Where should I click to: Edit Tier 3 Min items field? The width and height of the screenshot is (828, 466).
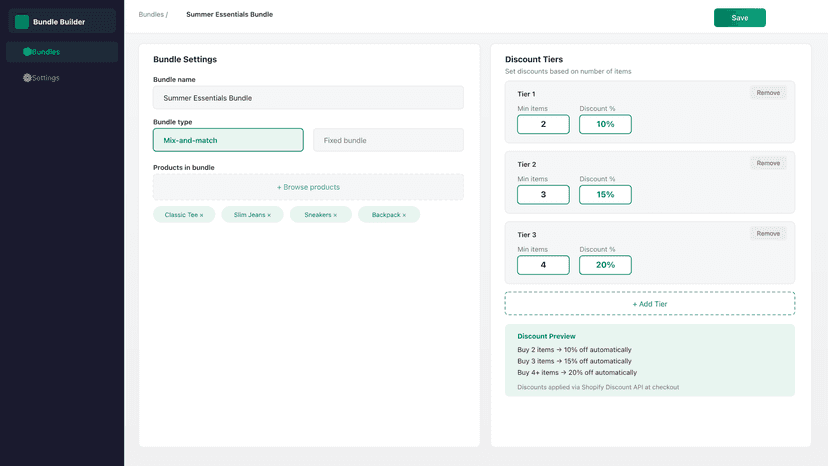coord(543,265)
